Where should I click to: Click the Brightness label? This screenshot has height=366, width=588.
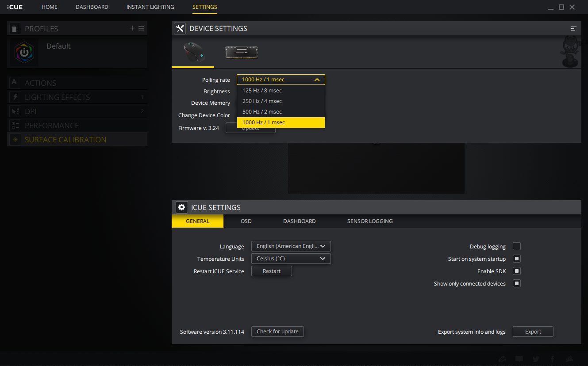coord(217,91)
